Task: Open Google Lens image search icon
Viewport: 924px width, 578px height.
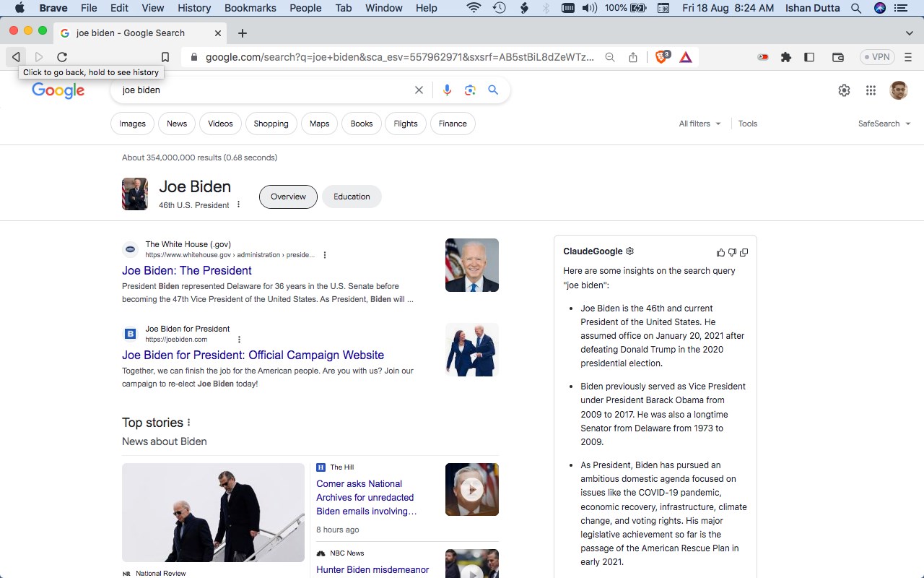Action: tap(470, 90)
